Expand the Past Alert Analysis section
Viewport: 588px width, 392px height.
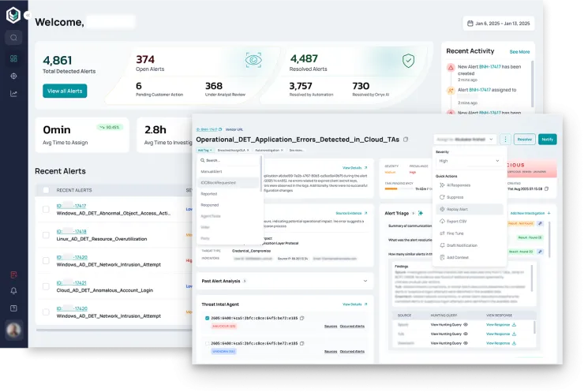[365, 280]
